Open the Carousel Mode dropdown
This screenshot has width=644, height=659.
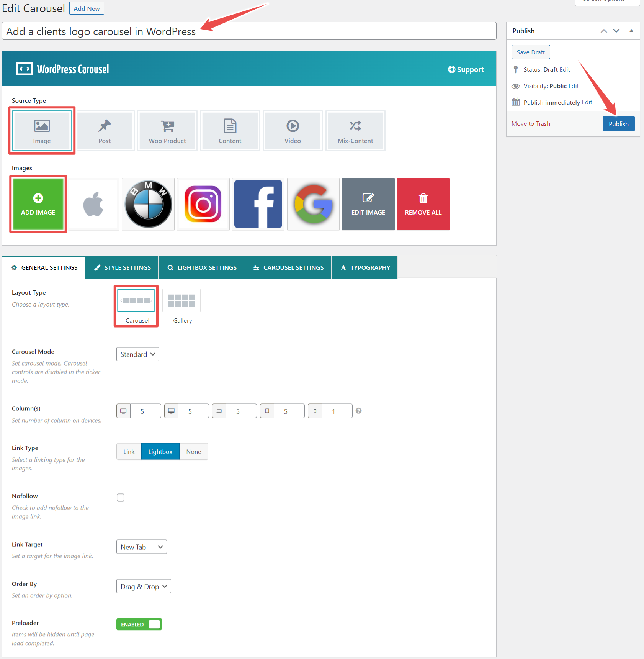coord(138,354)
